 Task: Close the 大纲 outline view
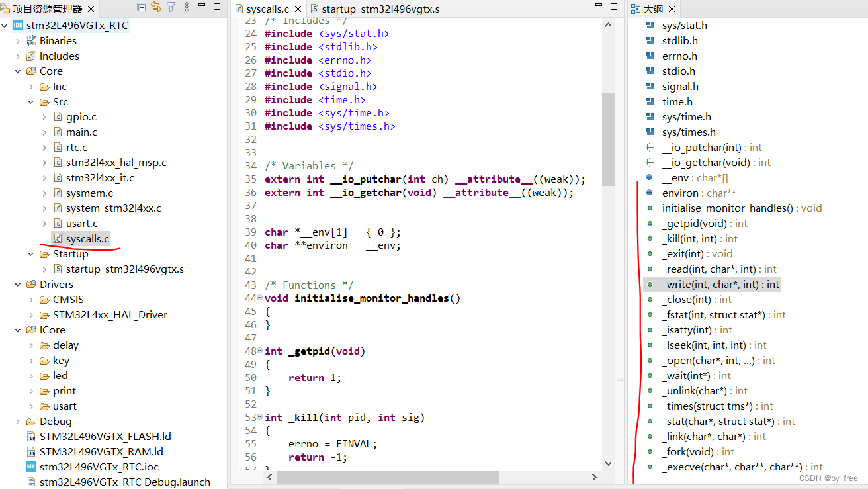coord(672,9)
